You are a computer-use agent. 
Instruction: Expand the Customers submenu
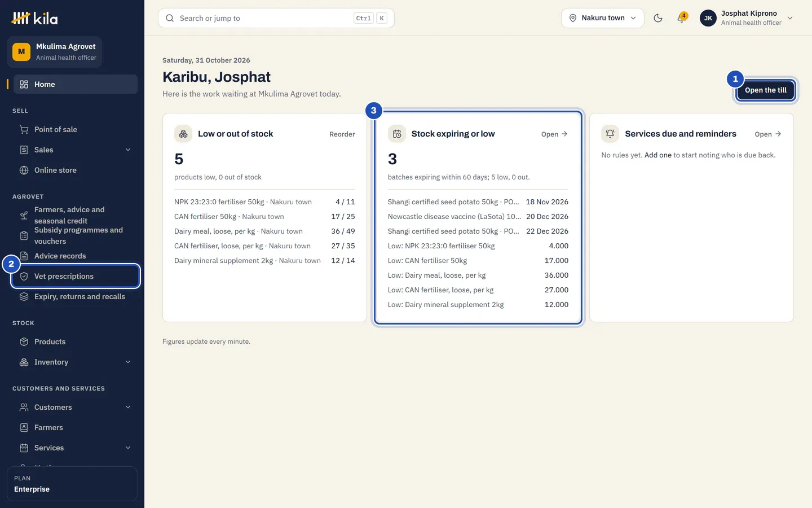[128, 407]
